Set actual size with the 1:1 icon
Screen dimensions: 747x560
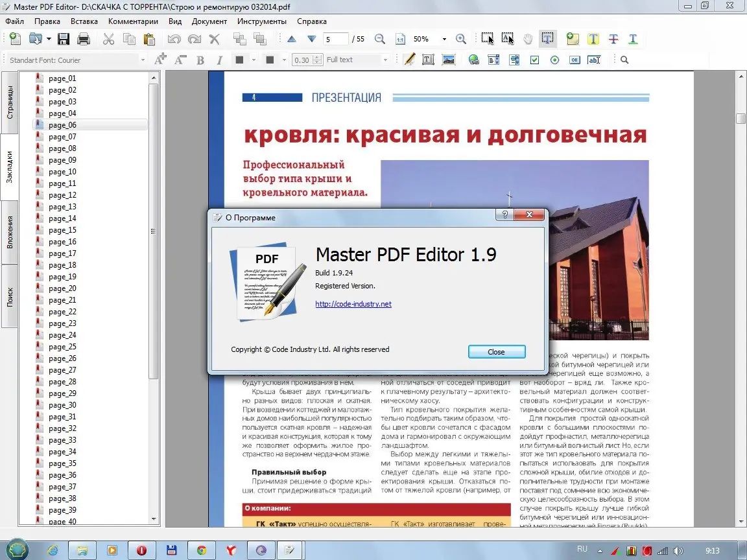point(400,39)
